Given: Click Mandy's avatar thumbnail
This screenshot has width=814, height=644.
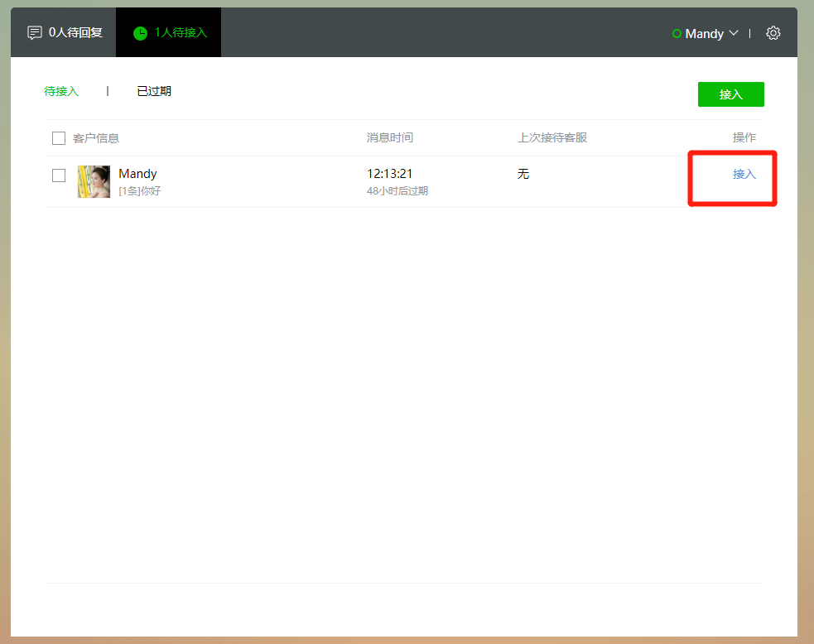Looking at the screenshot, I should coord(94,181).
